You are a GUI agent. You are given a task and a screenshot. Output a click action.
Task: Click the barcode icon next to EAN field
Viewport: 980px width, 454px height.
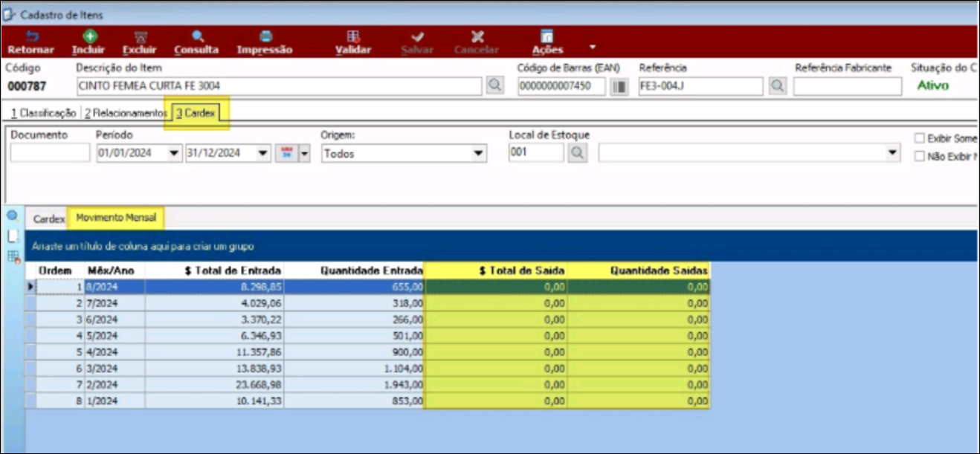(619, 86)
